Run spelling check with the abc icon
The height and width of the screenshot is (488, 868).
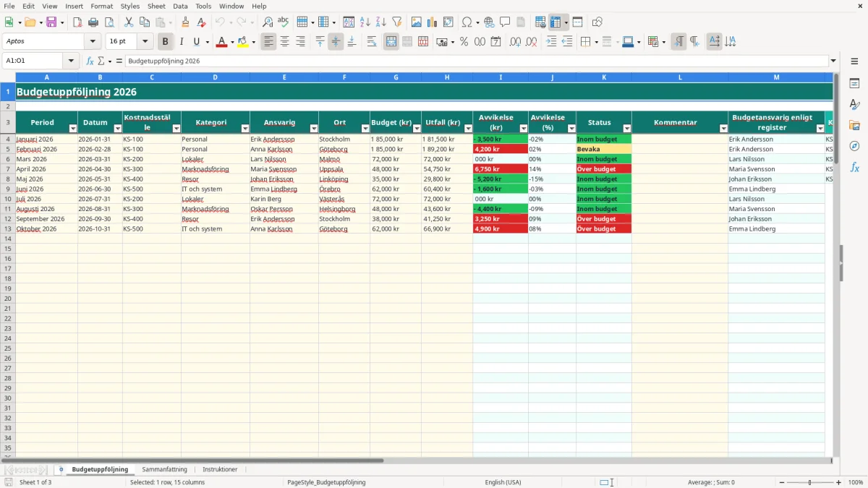point(283,22)
